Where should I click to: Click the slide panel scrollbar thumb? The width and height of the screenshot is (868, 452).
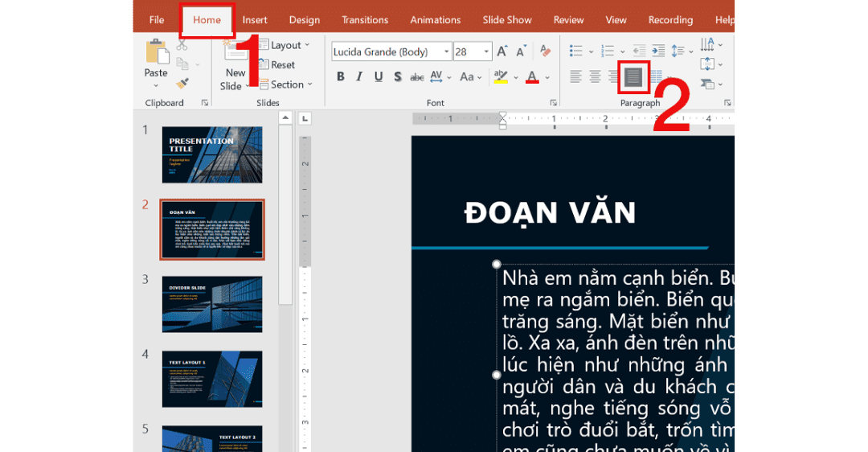tap(285, 215)
